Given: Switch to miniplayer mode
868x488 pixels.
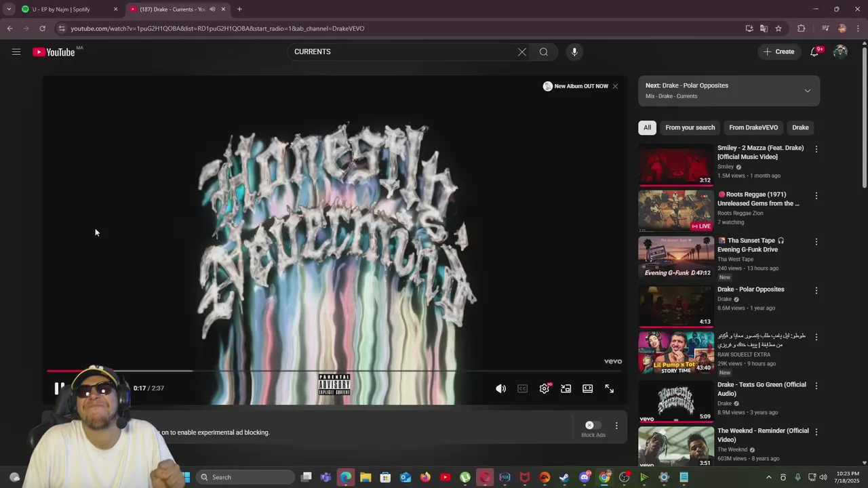Looking at the screenshot, I should [566, 388].
